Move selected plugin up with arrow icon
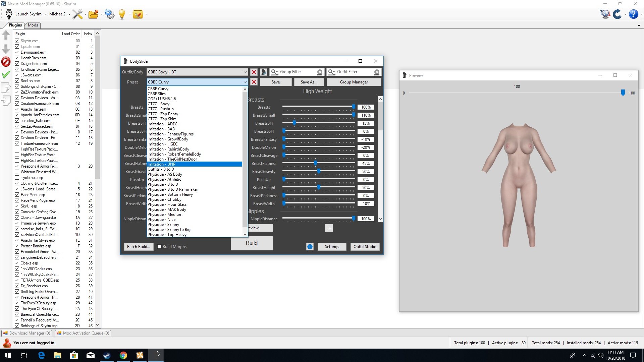 (6, 35)
